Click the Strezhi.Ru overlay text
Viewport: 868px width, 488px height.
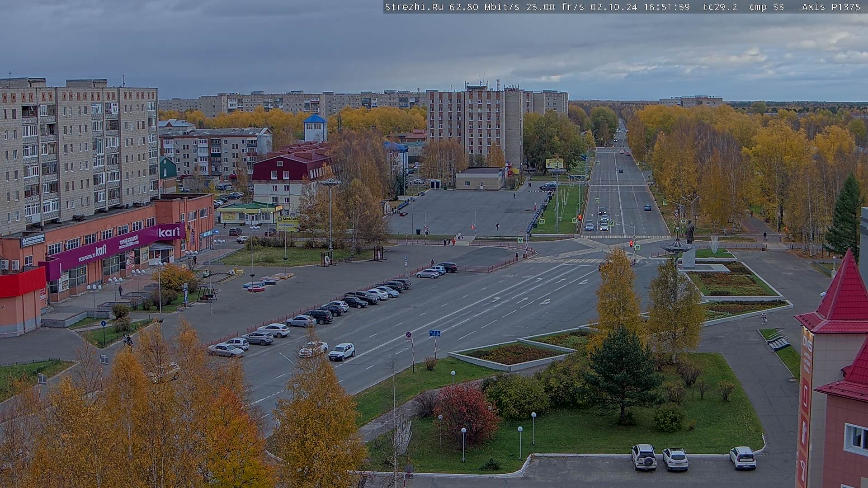coord(414,7)
